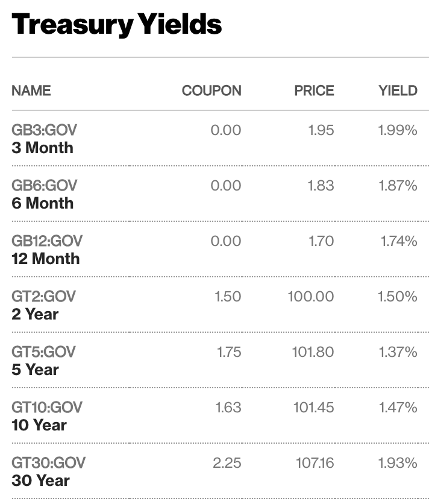Select the 10 Year treasury label

(x=39, y=425)
